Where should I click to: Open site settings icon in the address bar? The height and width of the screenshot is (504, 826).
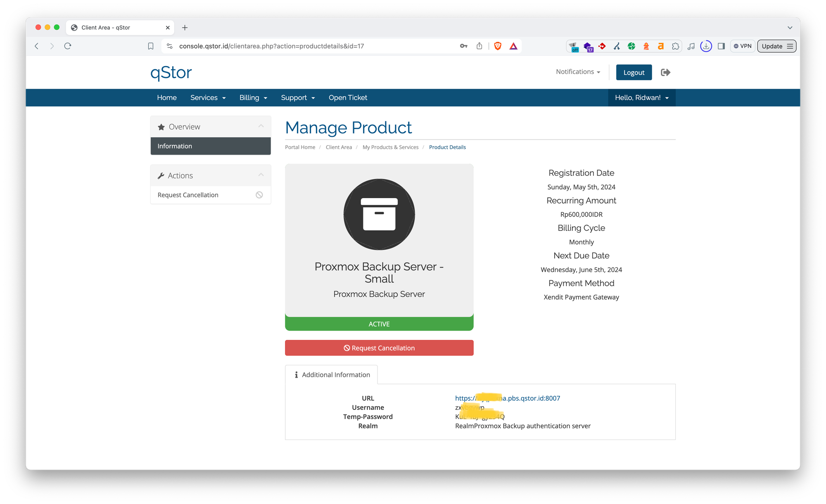point(169,46)
